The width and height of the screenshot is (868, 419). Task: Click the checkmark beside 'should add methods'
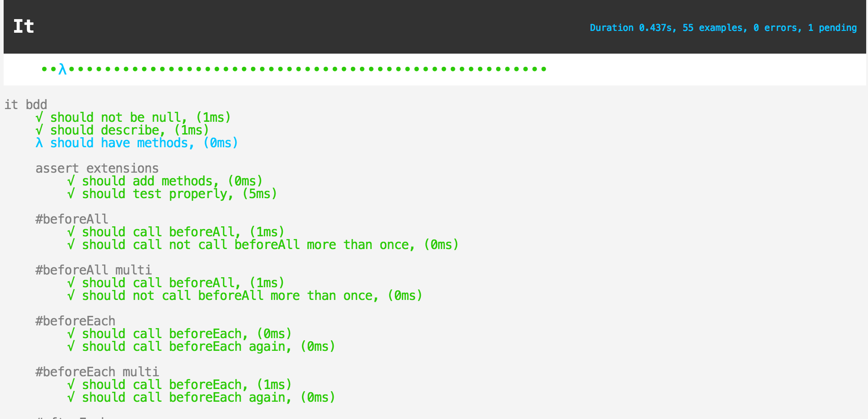pyautogui.click(x=71, y=181)
